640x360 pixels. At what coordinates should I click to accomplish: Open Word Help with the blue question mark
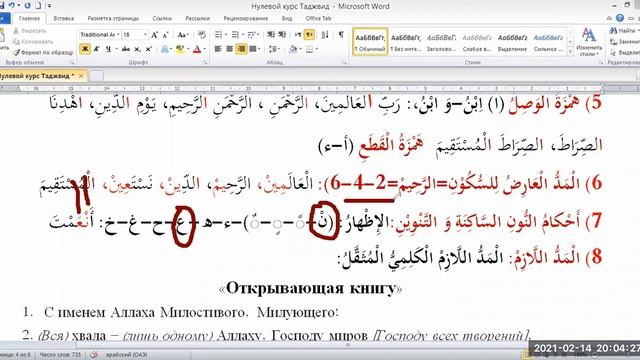tap(620, 18)
